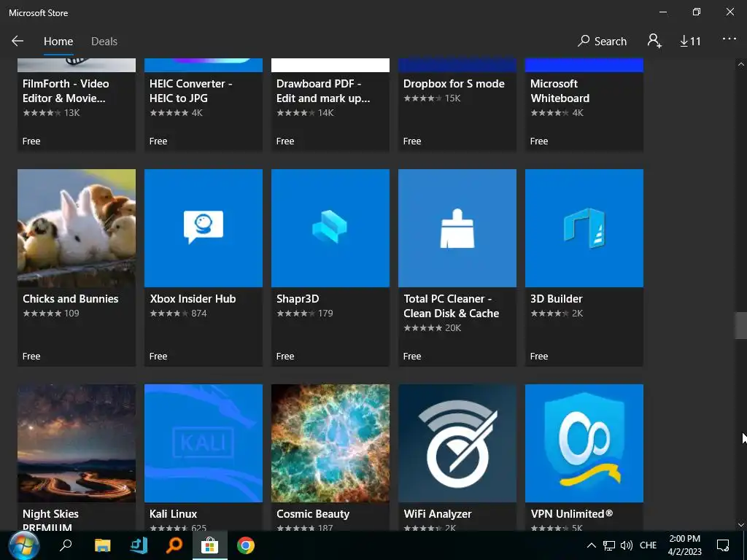The height and width of the screenshot is (560, 747).
Task: Click the CHE input language indicator
Action: pyautogui.click(x=648, y=545)
